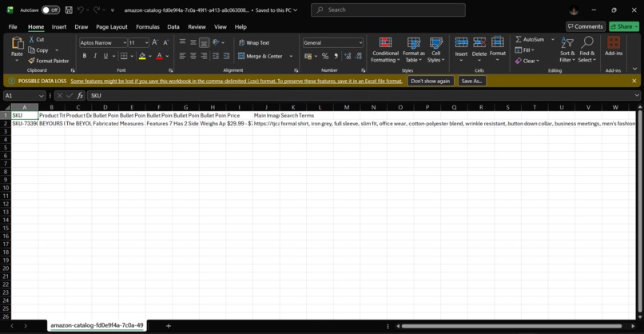
Task: Open Sort & Filter menu
Action: click(x=567, y=50)
